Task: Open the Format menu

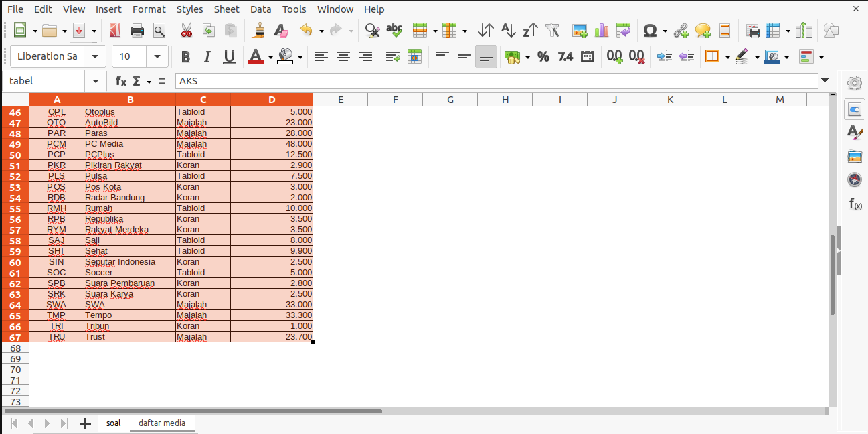Action: pyautogui.click(x=149, y=9)
